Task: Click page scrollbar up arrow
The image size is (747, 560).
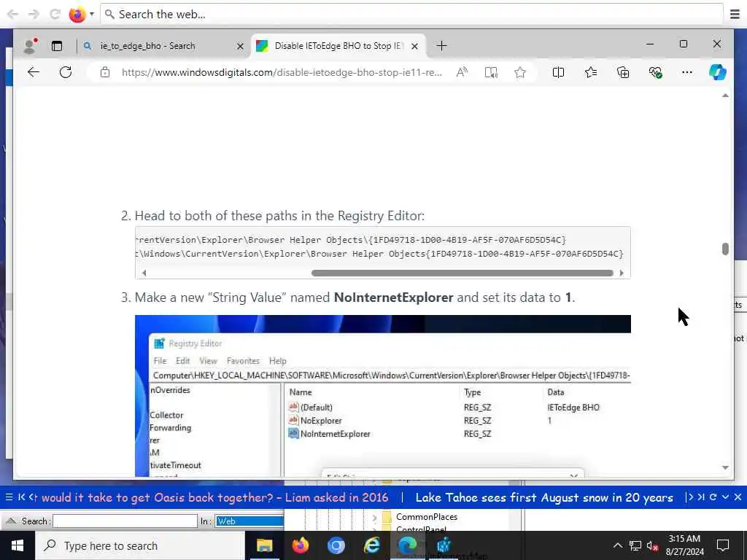Action: 725,96
